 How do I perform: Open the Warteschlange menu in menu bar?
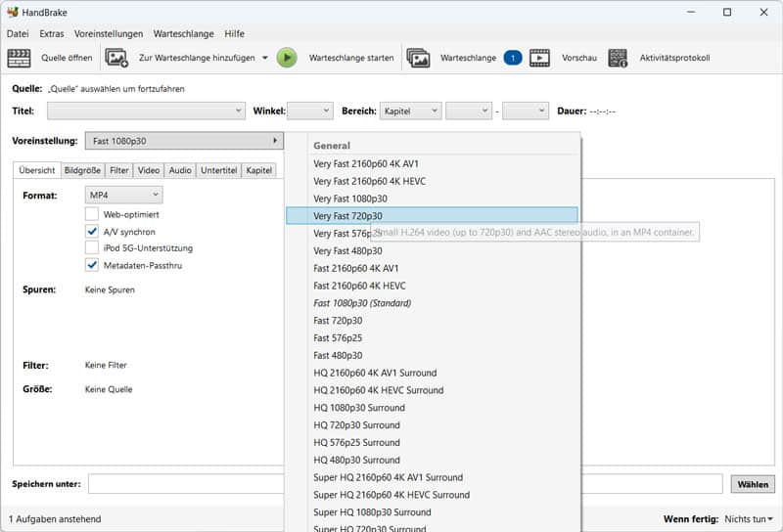183,33
